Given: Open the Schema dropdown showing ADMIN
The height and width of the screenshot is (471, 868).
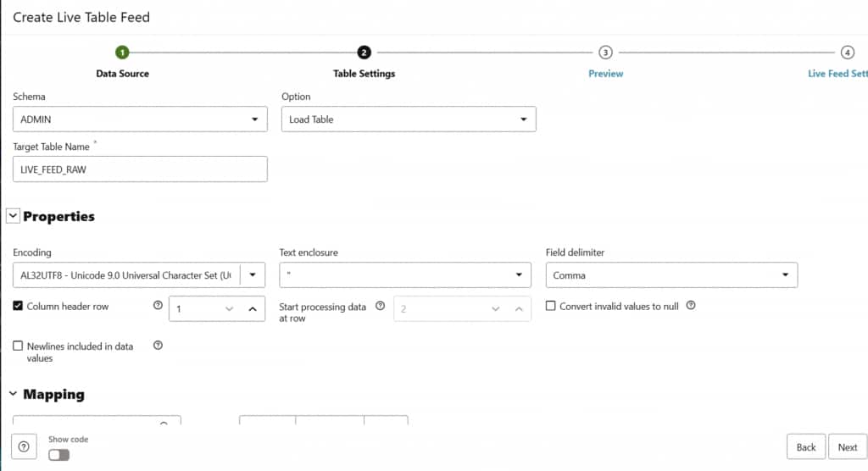Looking at the screenshot, I should tap(140, 119).
